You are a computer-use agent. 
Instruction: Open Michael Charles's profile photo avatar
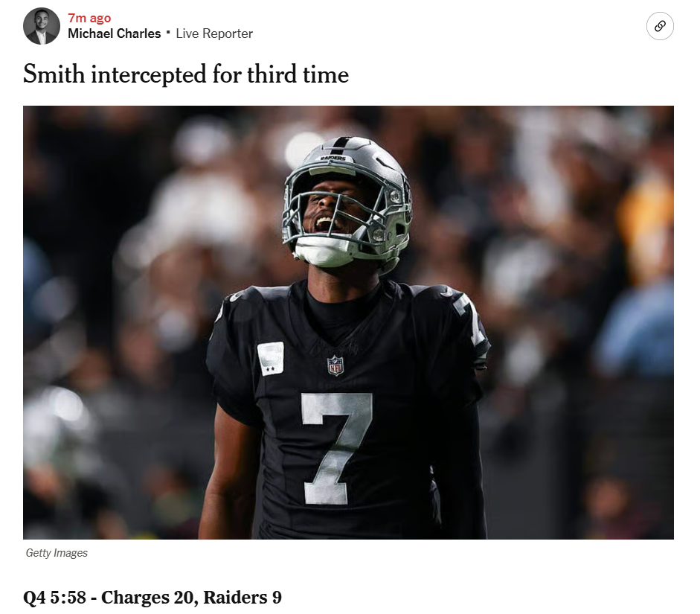pos(42,26)
